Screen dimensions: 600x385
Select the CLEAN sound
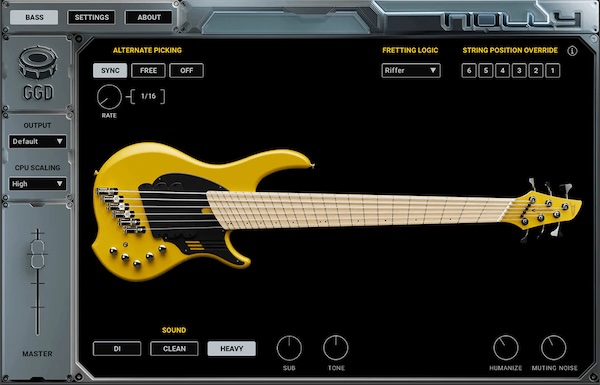174,349
